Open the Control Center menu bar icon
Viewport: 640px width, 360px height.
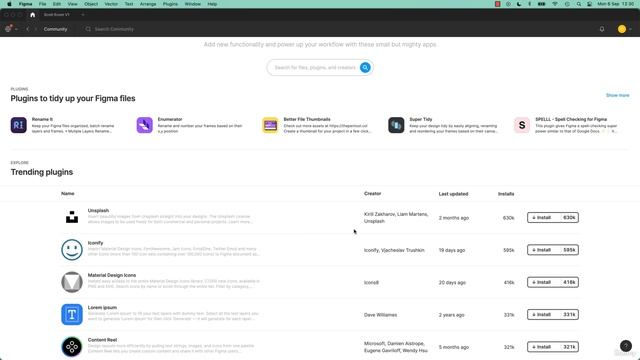tap(589, 4)
